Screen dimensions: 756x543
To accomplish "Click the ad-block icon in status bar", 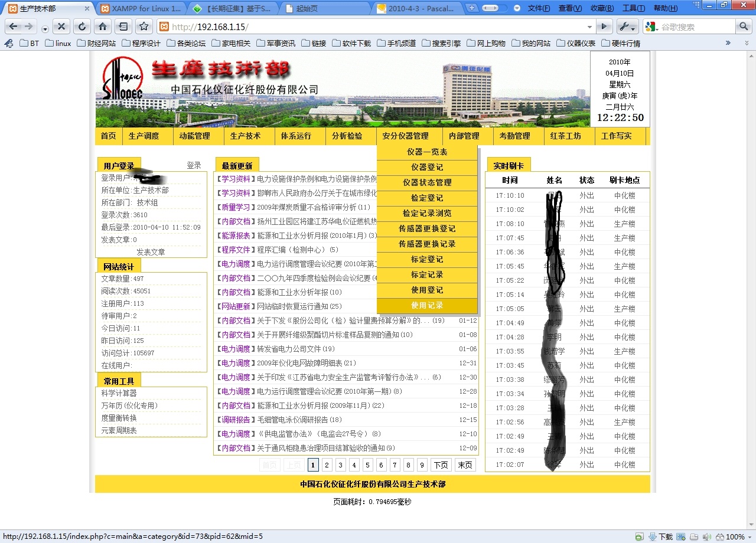I will (x=640, y=537).
